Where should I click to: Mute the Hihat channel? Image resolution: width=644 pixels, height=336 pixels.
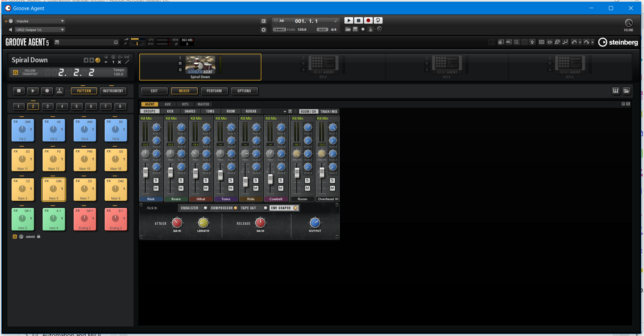(x=206, y=188)
